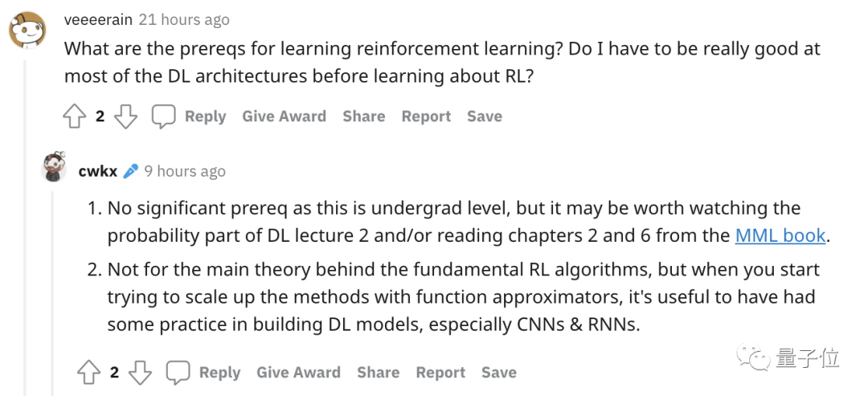Click the blue pen flair icon beside cwkx
The width and height of the screenshot is (868, 396).
131,171
